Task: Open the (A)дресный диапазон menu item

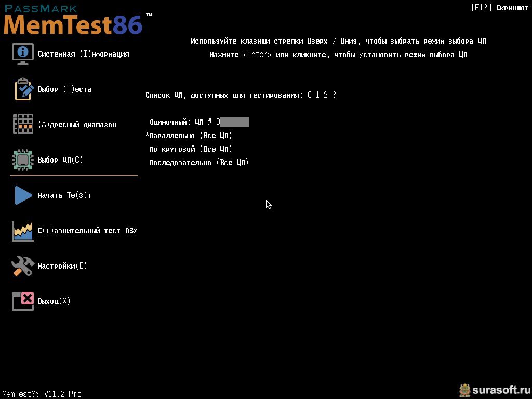Action: pos(77,125)
